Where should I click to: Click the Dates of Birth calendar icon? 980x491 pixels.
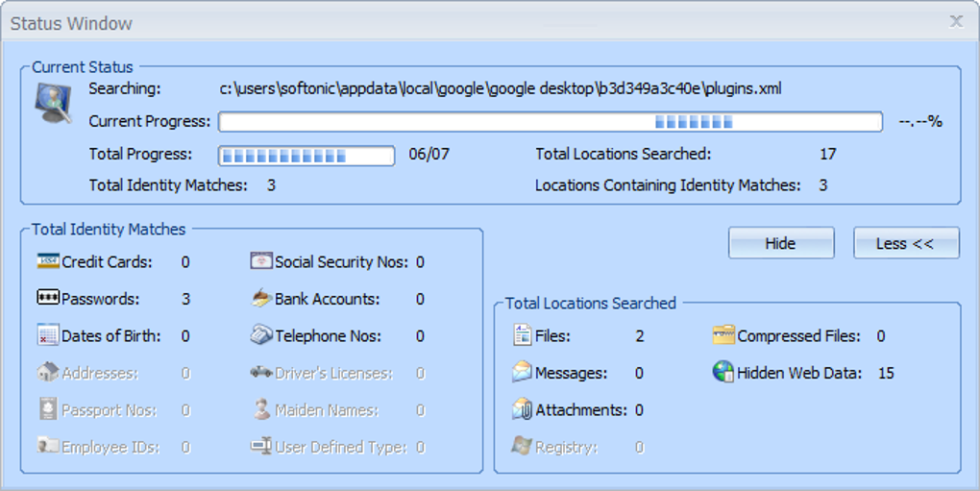pyautogui.click(x=48, y=335)
